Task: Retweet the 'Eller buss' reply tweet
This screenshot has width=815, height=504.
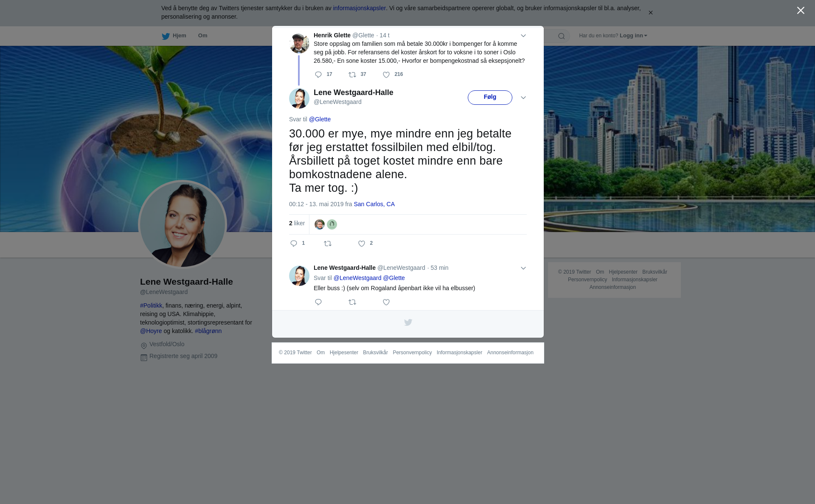Action: 352,302
